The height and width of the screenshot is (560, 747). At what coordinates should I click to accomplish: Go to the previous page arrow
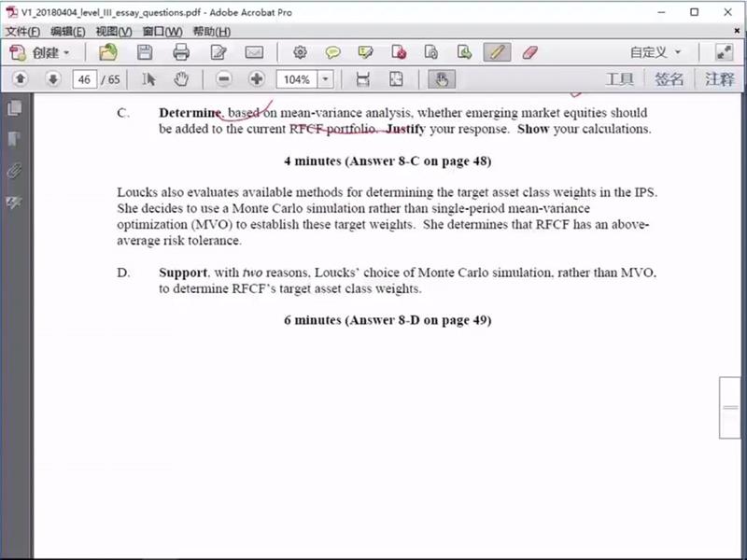[21, 78]
